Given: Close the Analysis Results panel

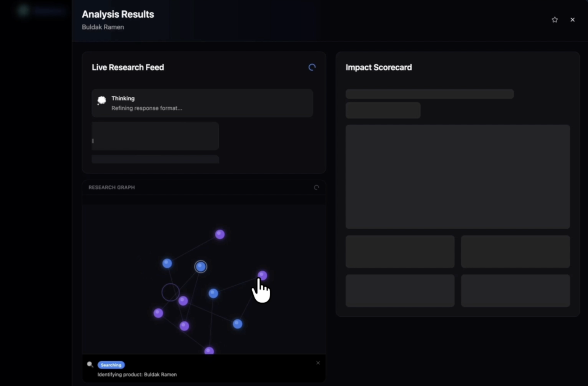Looking at the screenshot, I should pos(572,20).
